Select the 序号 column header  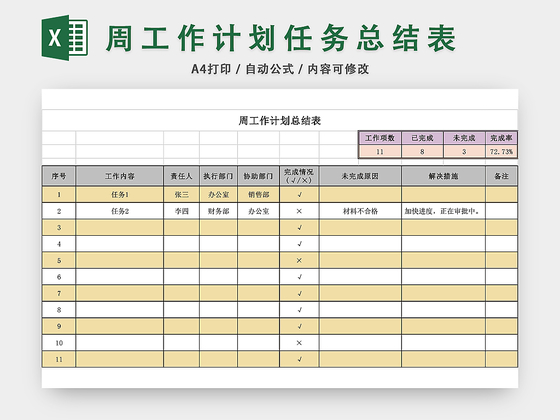[x=59, y=176]
